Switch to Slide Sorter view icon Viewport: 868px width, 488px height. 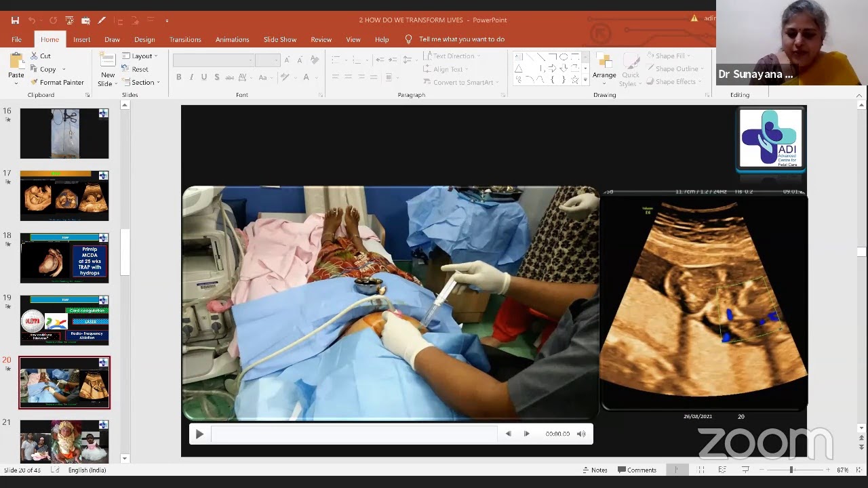[701, 470]
